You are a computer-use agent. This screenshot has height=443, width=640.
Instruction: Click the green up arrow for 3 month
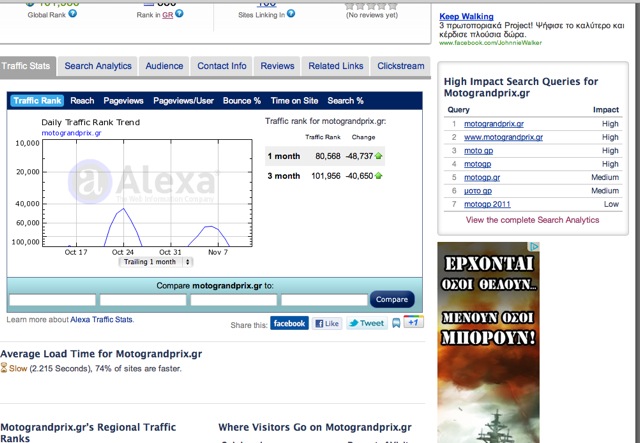point(378,176)
